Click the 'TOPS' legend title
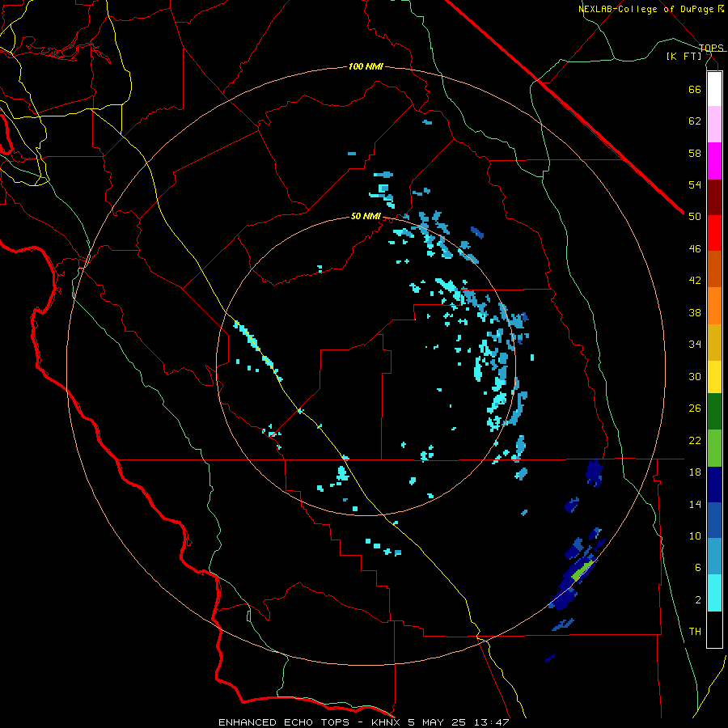Viewport: 728px width, 728px height. [x=711, y=48]
